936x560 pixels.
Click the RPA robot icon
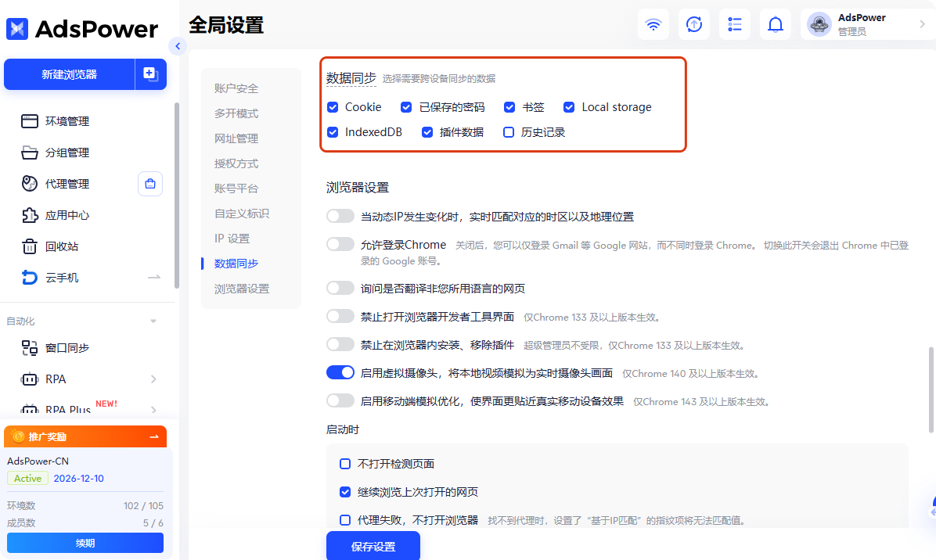point(29,379)
